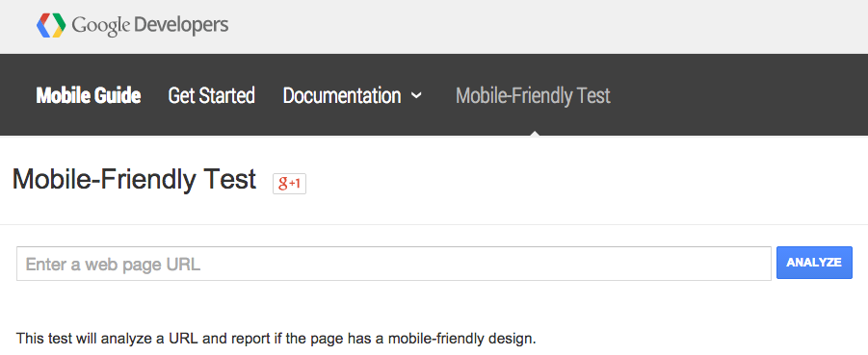Click the Mobile-Friendly Test page heading
The height and width of the screenshot is (355, 868).
134,180
